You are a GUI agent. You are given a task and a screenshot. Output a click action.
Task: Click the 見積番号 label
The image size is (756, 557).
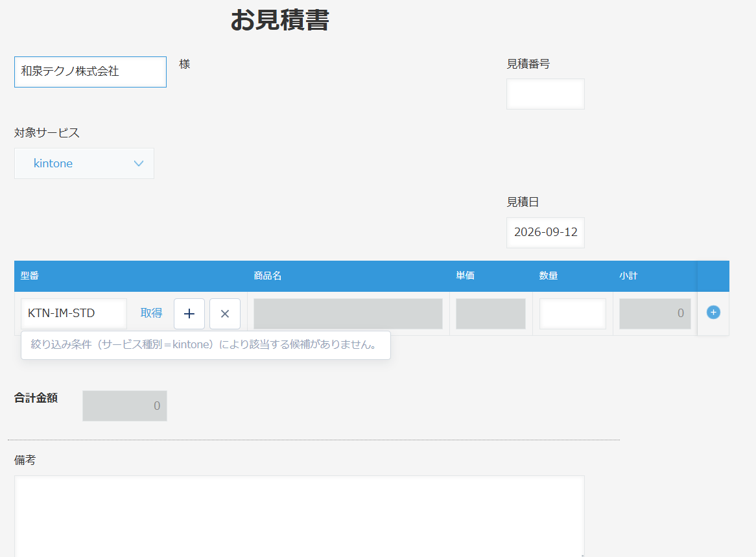528,64
